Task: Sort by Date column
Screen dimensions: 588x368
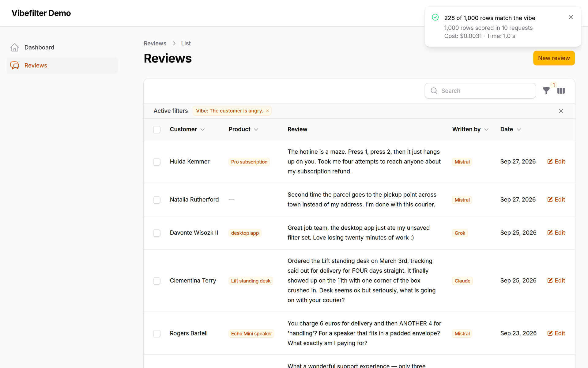Action: [511, 129]
